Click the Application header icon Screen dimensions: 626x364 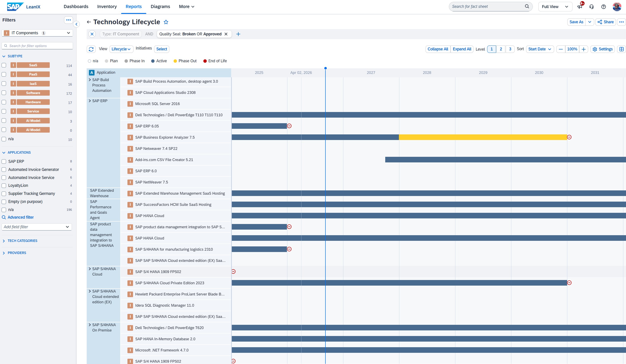(92, 73)
